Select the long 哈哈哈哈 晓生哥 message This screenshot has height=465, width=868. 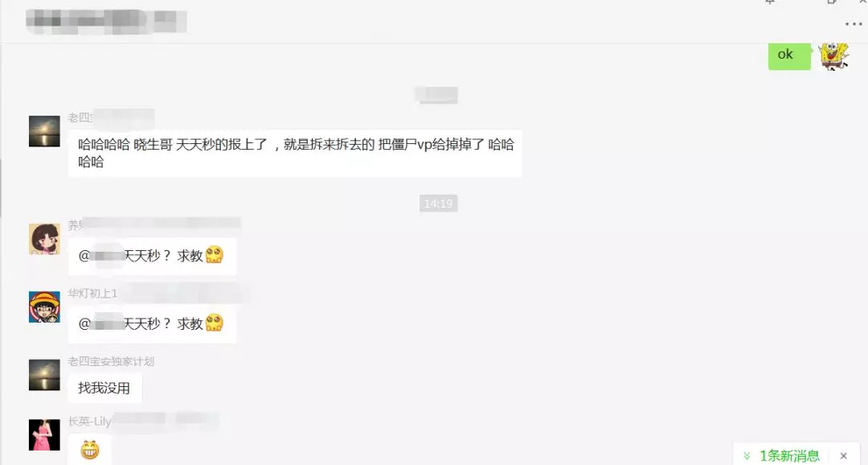tap(295, 153)
